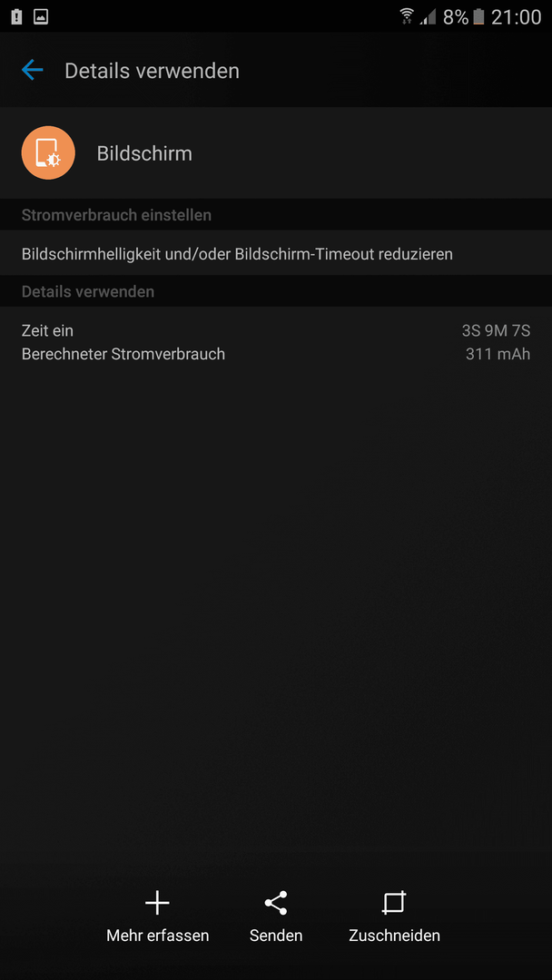Screen dimensions: 552x980
Task: Tap the crop icon above Zuschneiden
Action: pos(394,903)
